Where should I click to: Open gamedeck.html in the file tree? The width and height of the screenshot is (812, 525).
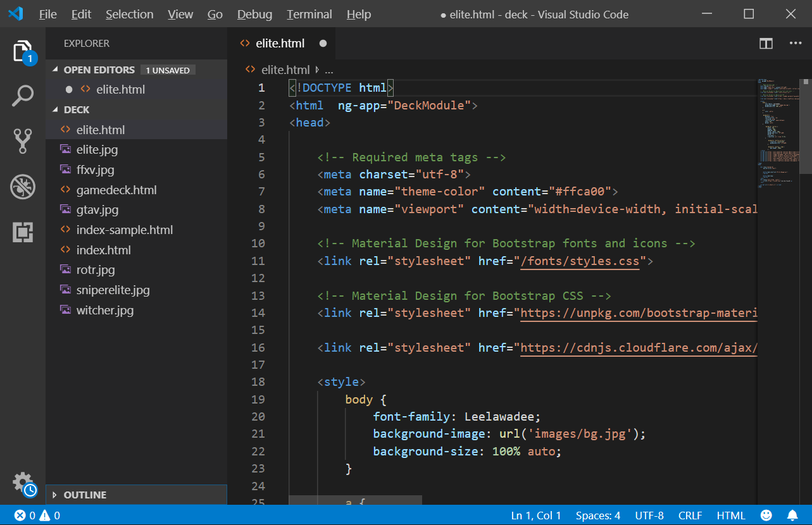tap(116, 190)
